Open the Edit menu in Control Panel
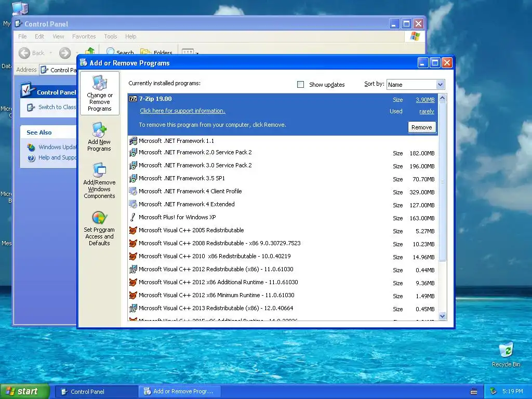Viewport: 532px width, 399px height. pos(39,36)
